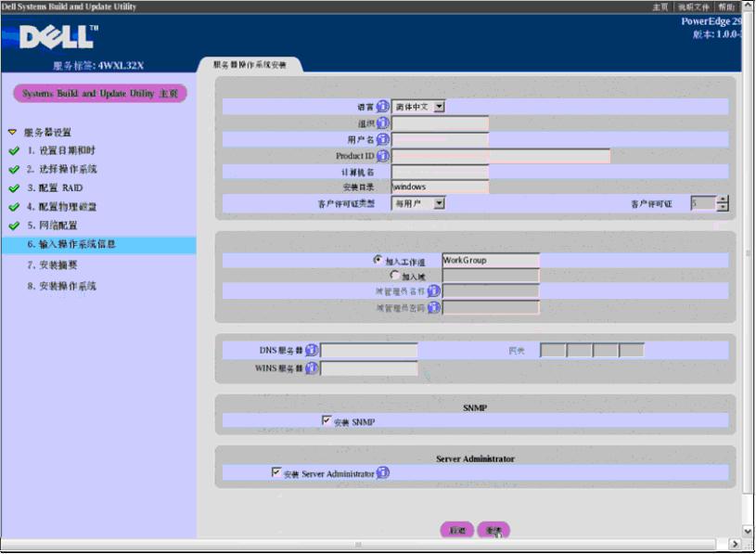Collapse the 服务器设置 tree triangle
Viewport: 756px width, 554px height.
pos(13,132)
